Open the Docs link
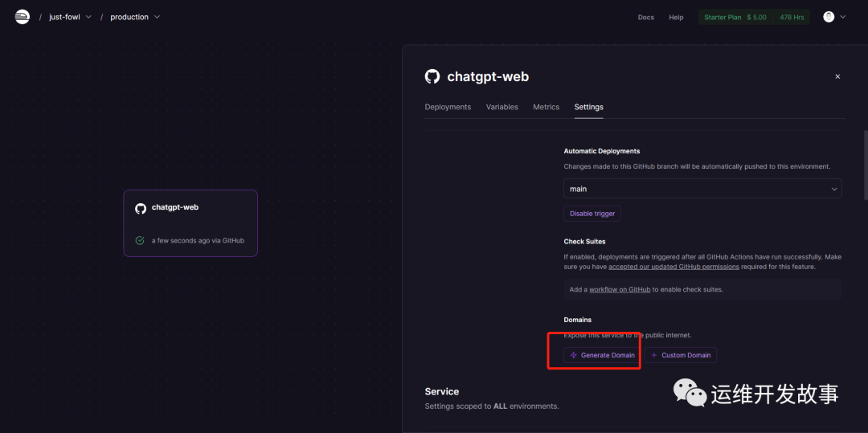The height and width of the screenshot is (433, 868). click(645, 17)
